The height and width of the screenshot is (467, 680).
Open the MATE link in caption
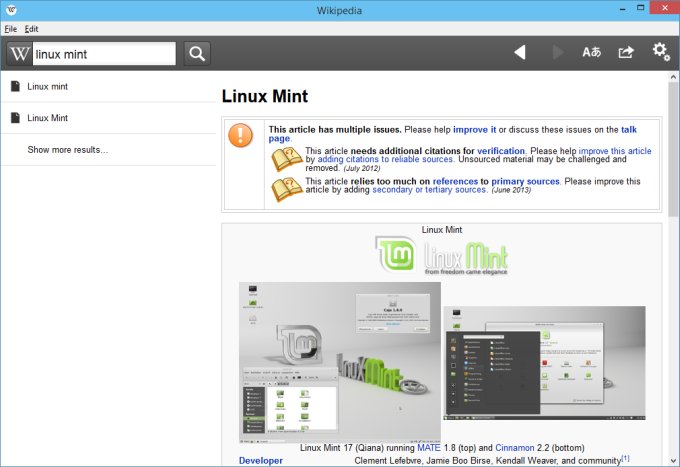(x=429, y=447)
